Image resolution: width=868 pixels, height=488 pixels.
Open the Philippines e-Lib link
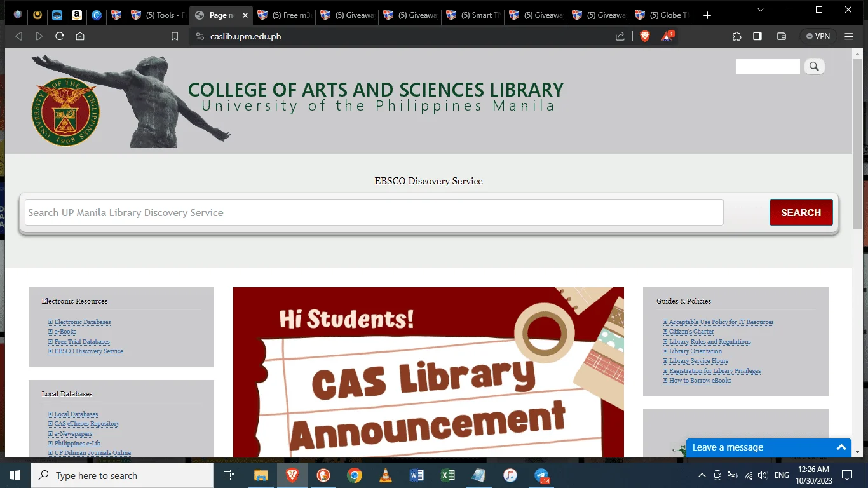(78, 444)
